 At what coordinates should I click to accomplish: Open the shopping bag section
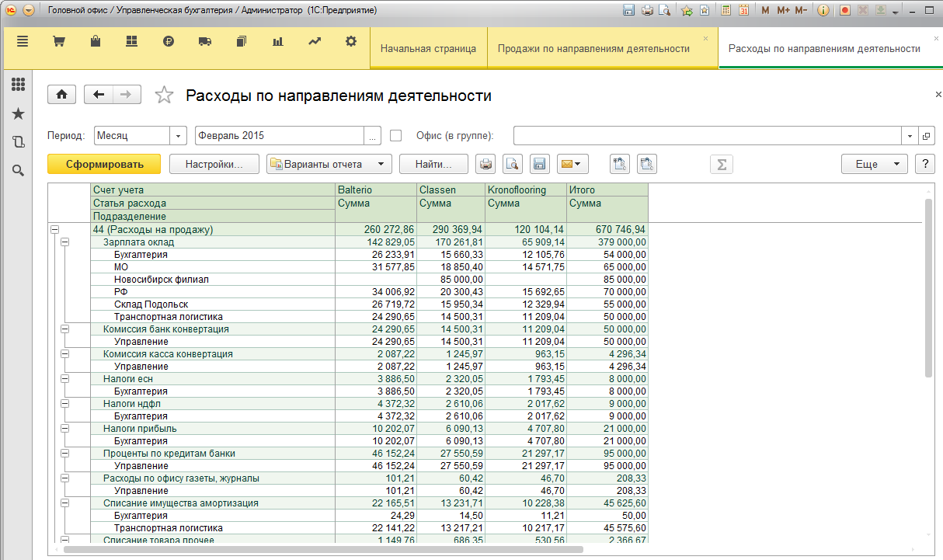pyautogui.click(x=96, y=42)
